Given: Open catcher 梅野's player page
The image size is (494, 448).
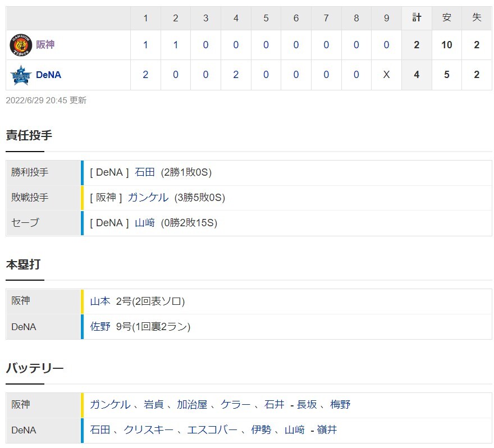Looking at the screenshot, I should point(340,405).
